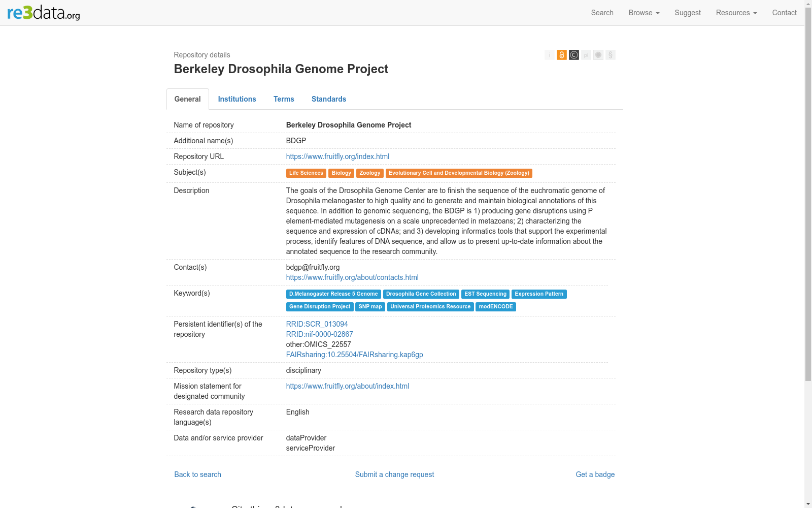
Task: Click the 'dataProvider' value text
Action: click(307, 438)
